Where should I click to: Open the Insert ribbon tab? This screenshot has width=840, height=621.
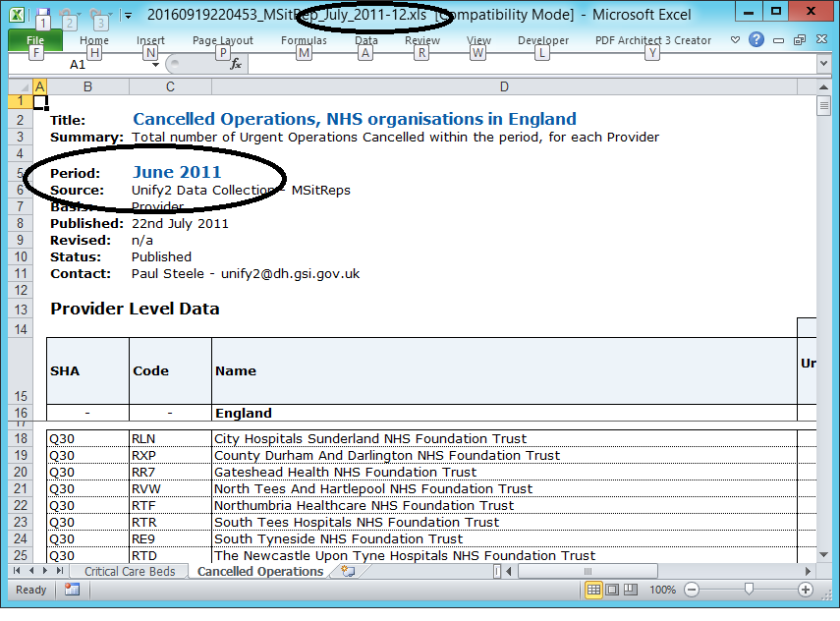(x=150, y=40)
